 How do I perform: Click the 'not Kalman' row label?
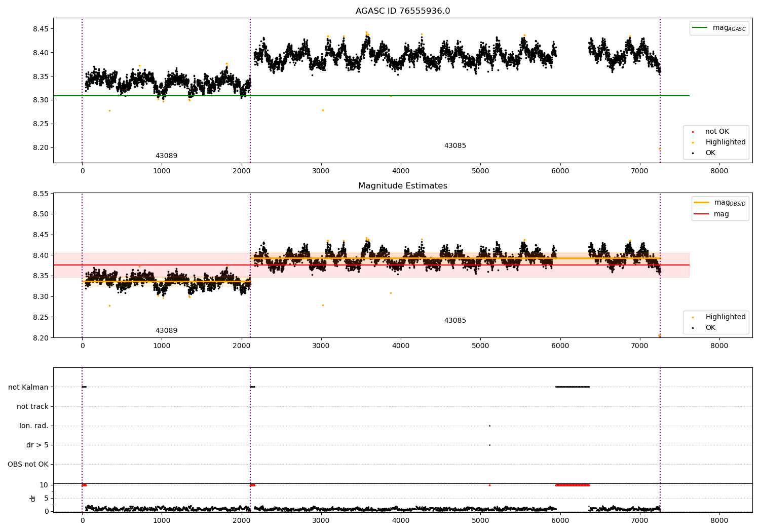tap(28, 388)
